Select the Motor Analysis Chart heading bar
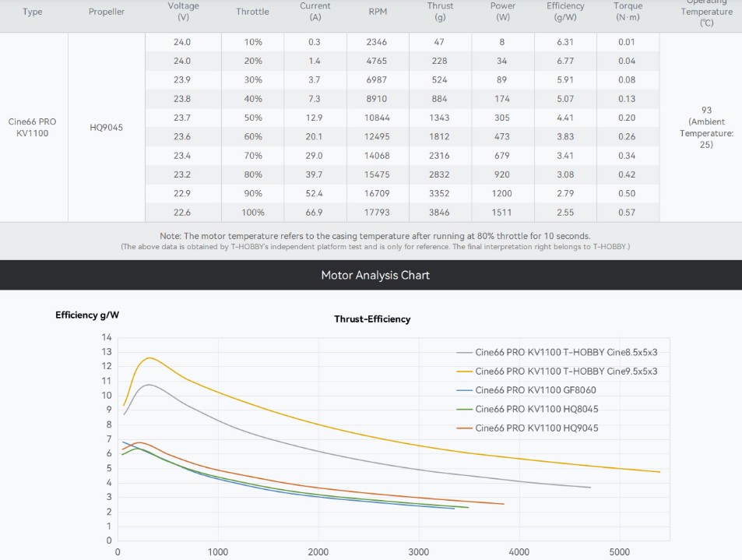The image size is (742, 560). pyautogui.click(x=375, y=275)
